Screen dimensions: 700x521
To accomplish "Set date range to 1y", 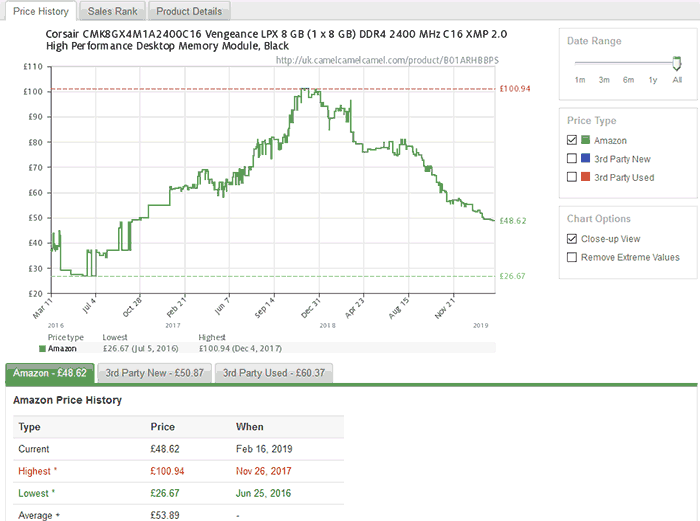I will point(653,80).
